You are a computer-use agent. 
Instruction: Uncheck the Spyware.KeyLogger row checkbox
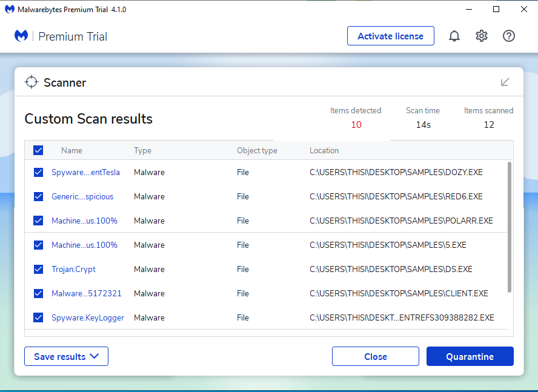pos(38,317)
